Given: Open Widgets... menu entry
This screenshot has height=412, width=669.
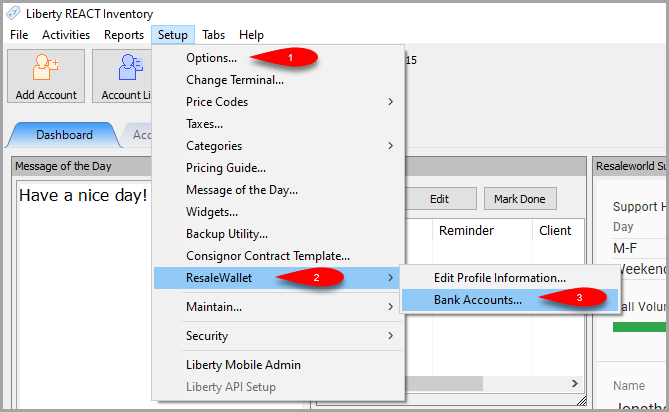Looking at the screenshot, I should click(x=278, y=212).
